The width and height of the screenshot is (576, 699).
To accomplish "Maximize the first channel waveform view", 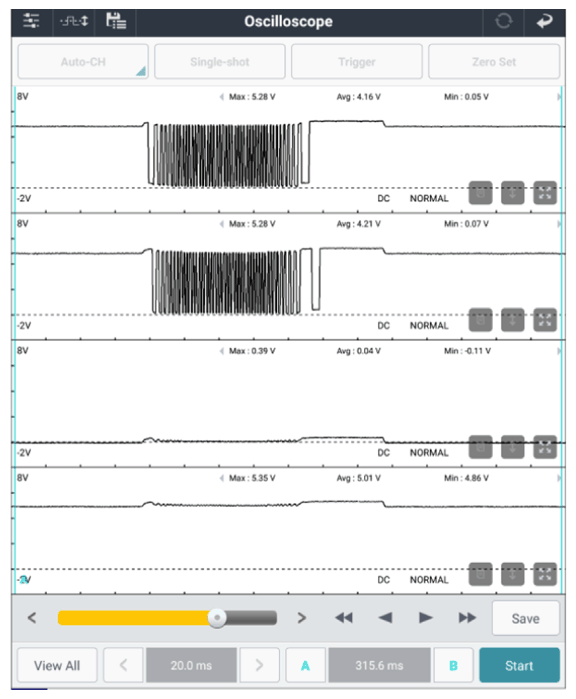I will pyautogui.click(x=545, y=193).
